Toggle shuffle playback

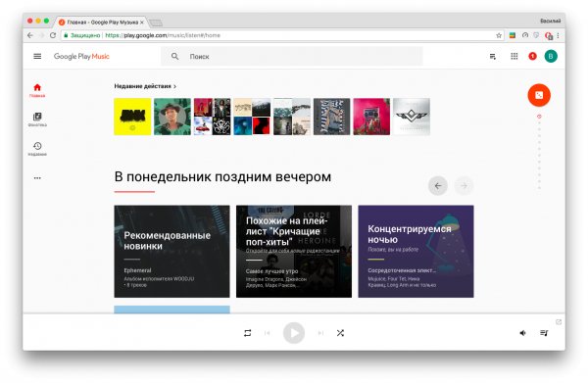340,333
